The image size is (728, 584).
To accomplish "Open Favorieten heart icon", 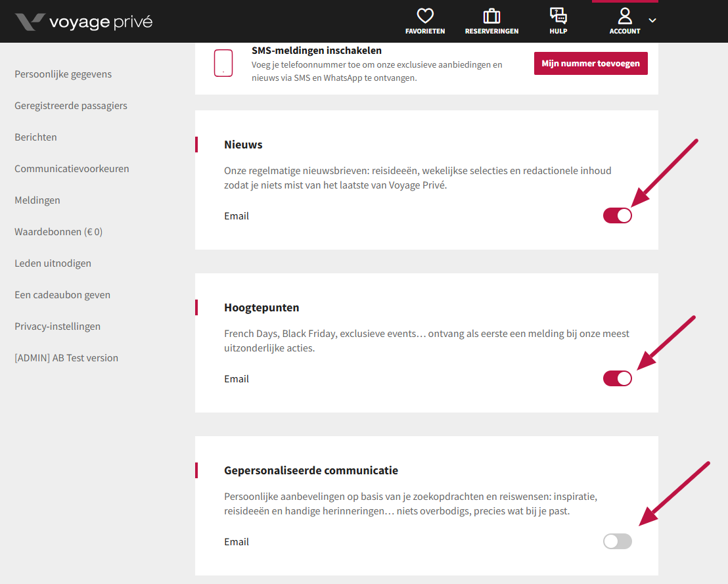I will pyautogui.click(x=425, y=16).
